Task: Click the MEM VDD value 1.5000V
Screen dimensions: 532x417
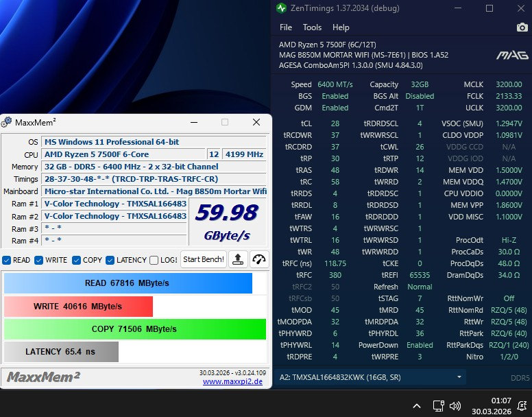Action: 509,170
